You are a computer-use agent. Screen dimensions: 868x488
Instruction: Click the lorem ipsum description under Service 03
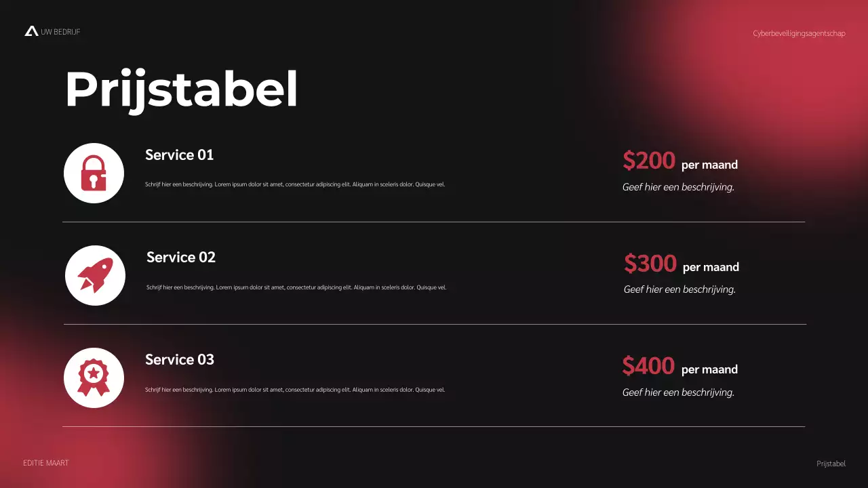pyautogui.click(x=295, y=390)
